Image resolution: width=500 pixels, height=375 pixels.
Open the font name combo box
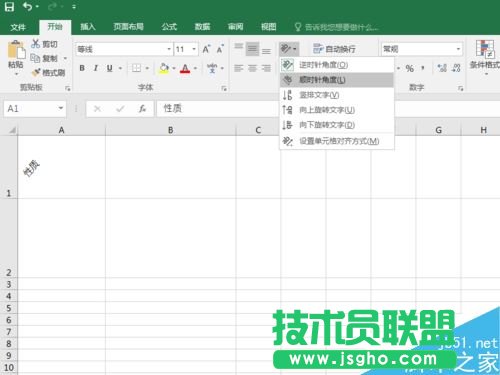(124, 49)
